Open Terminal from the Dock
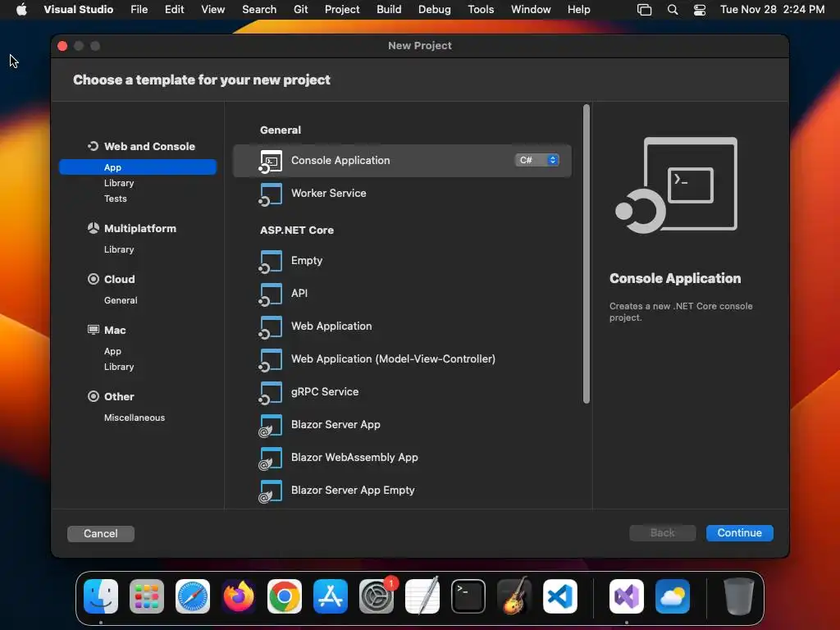This screenshot has height=630, width=840. coord(468,596)
